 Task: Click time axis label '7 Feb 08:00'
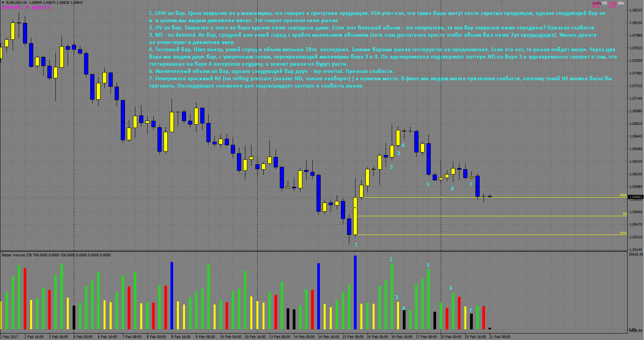(x=132, y=337)
